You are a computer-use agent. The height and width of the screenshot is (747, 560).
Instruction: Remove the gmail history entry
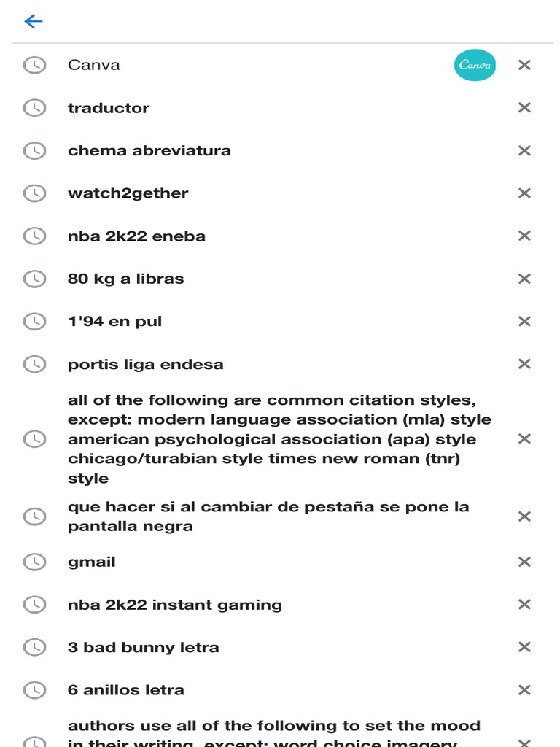524,562
